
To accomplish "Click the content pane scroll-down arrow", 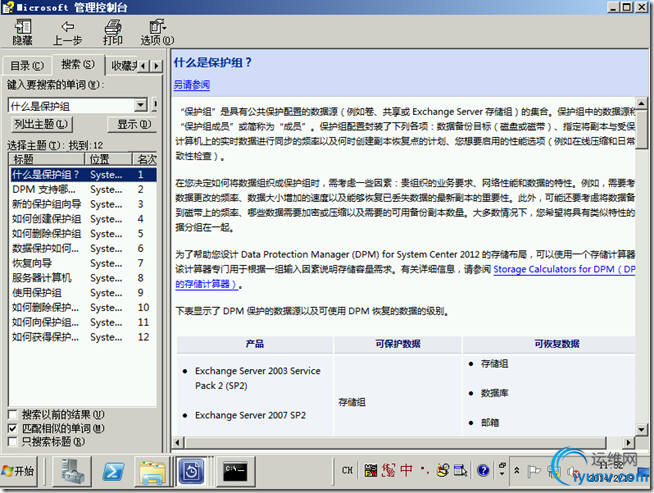I will 641,429.
